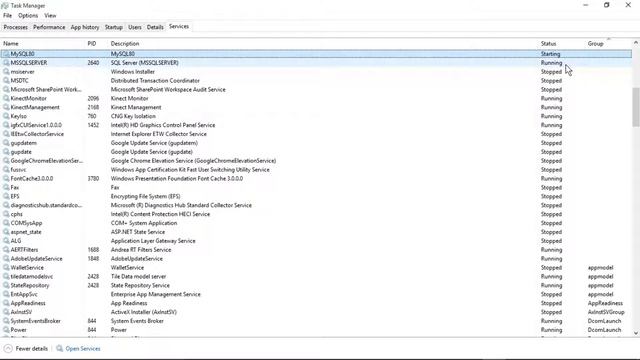Click 'Andrea RT Filters Service' description
The image size is (640, 360).
point(141,250)
